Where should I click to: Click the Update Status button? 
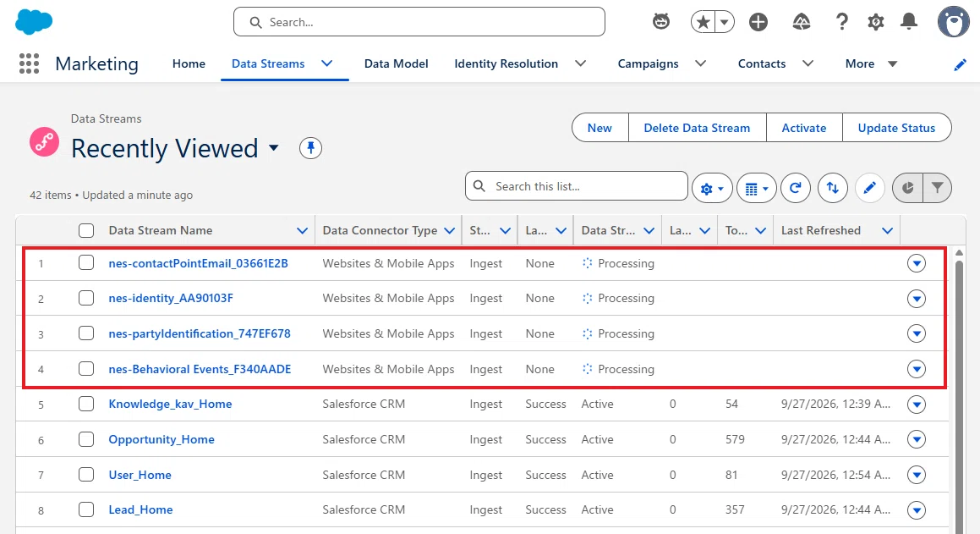pos(897,128)
